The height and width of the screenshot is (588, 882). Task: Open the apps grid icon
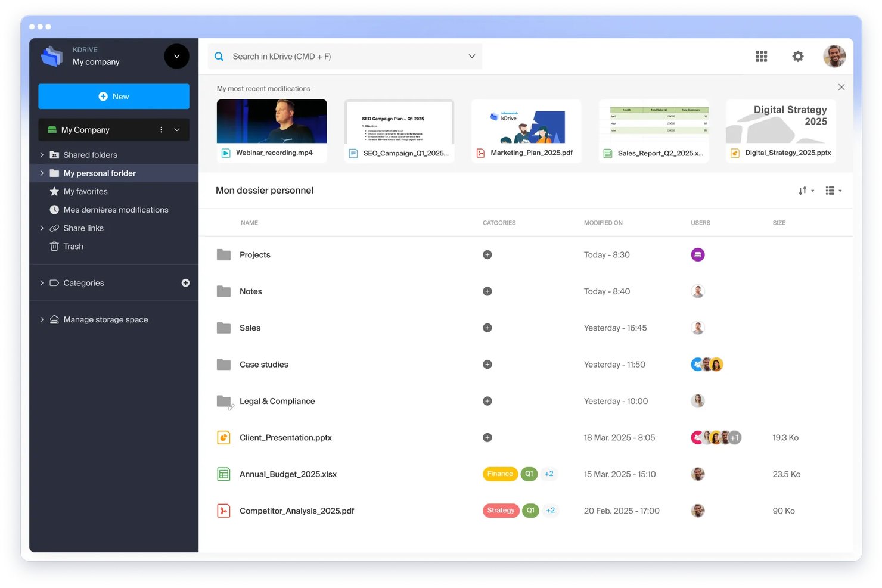tap(761, 56)
